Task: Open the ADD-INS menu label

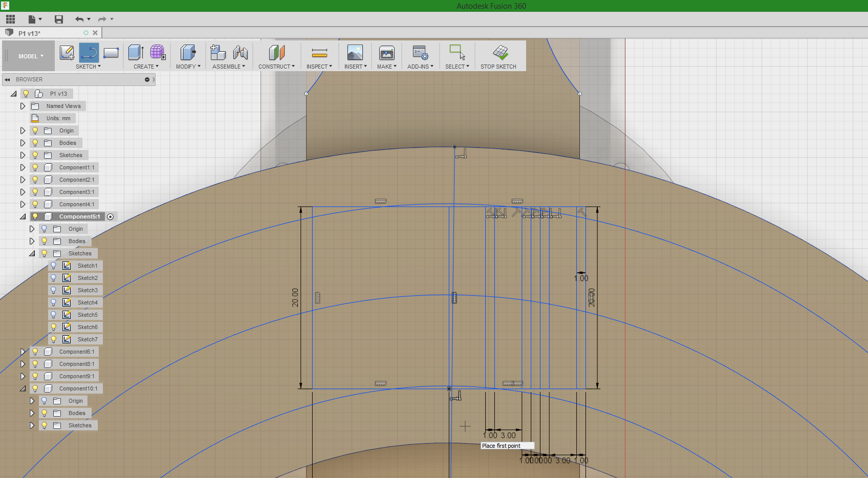Action: point(420,67)
